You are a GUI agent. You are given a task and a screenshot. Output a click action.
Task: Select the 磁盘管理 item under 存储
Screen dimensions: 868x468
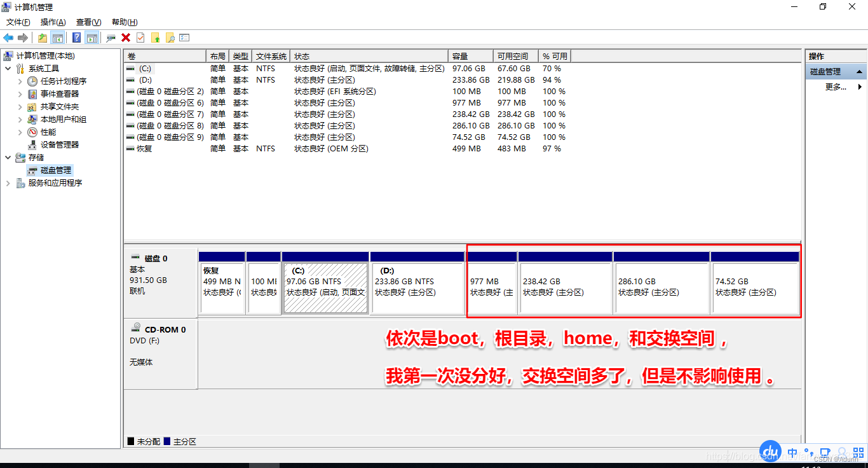[55, 170]
